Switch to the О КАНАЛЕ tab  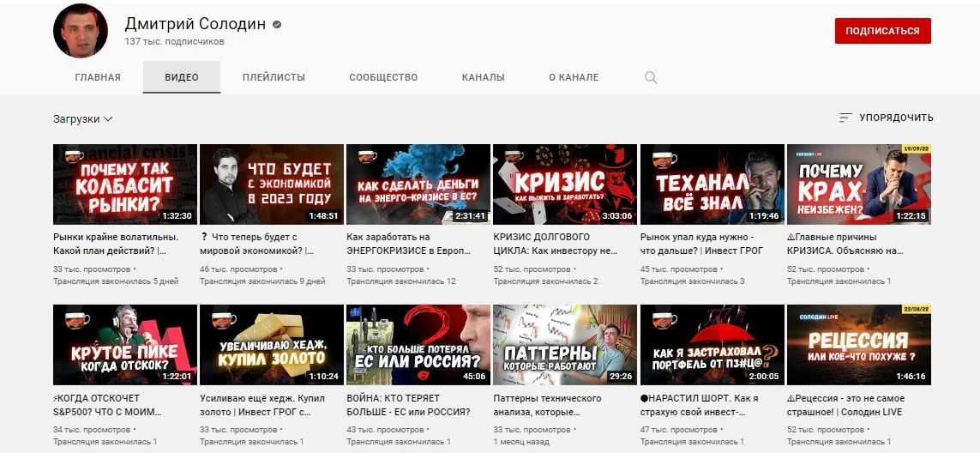coord(574,77)
